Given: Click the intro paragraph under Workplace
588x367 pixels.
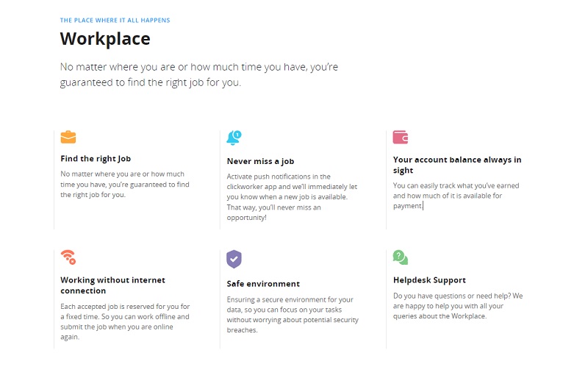Looking at the screenshot, I should [x=198, y=74].
